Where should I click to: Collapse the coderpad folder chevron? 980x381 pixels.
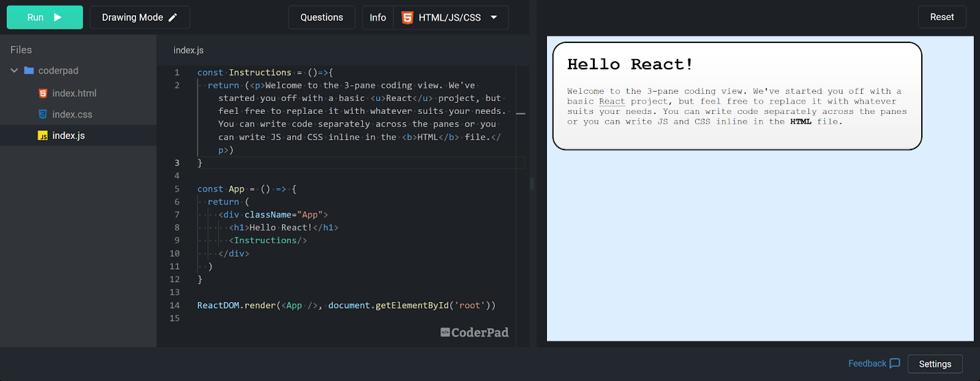click(x=14, y=70)
